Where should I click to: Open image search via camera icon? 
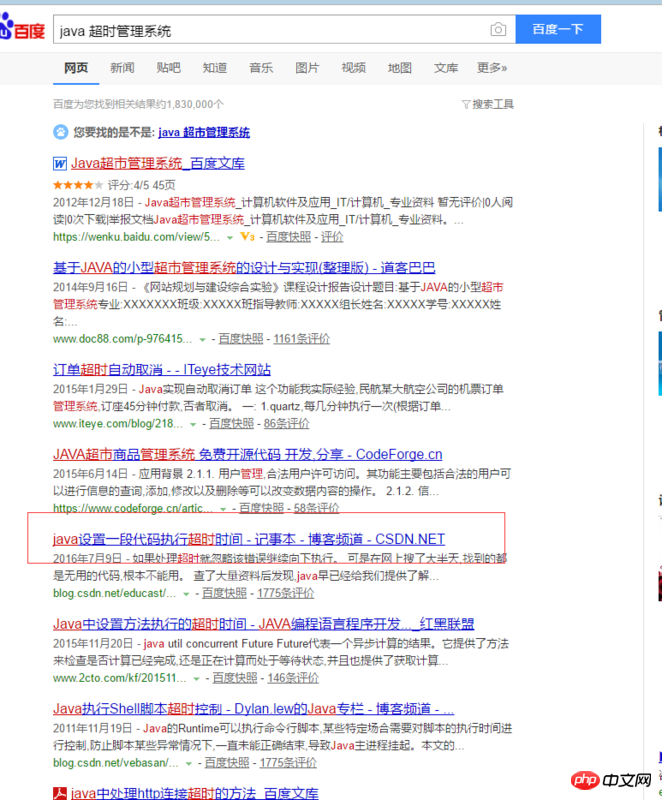tap(498, 30)
